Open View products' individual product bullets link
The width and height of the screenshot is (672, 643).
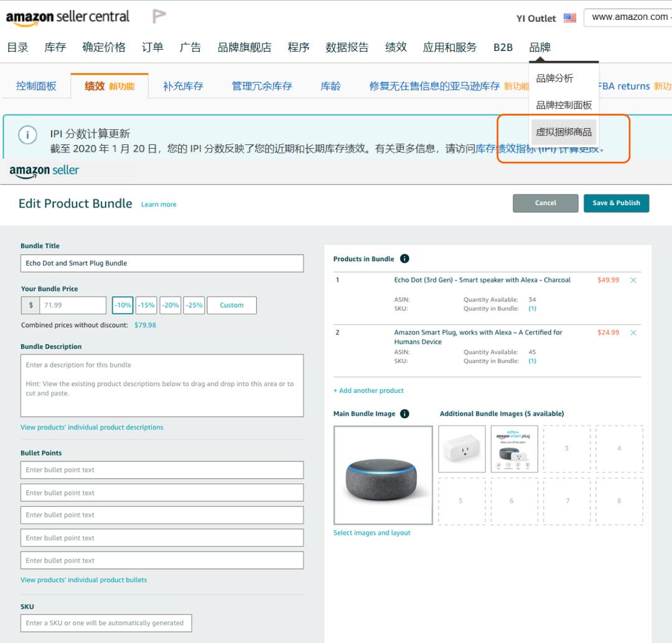pyautogui.click(x=83, y=580)
